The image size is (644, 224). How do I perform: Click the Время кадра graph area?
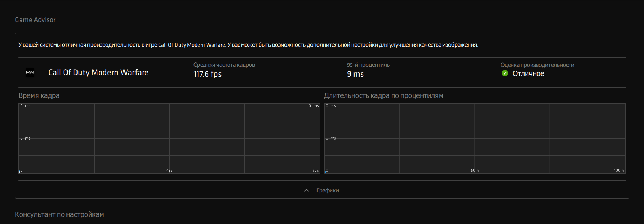click(169, 138)
